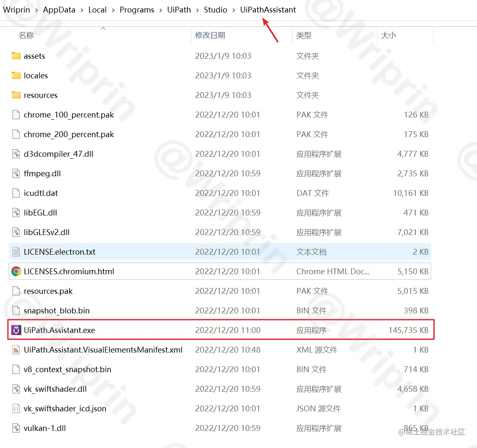Expand the chevron after Studio in path
This screenshot has height=448, width=477.
(233, 10)
